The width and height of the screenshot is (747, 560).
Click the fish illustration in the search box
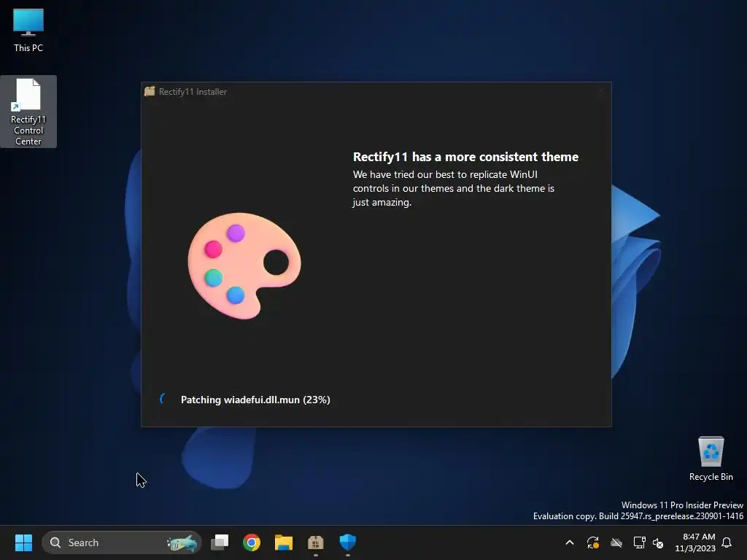coord(182,542)
